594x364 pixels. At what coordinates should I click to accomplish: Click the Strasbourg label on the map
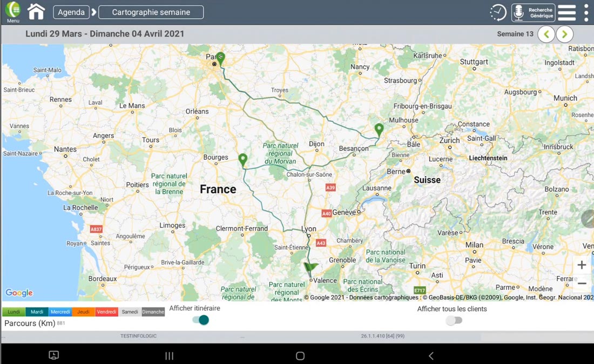401,80
